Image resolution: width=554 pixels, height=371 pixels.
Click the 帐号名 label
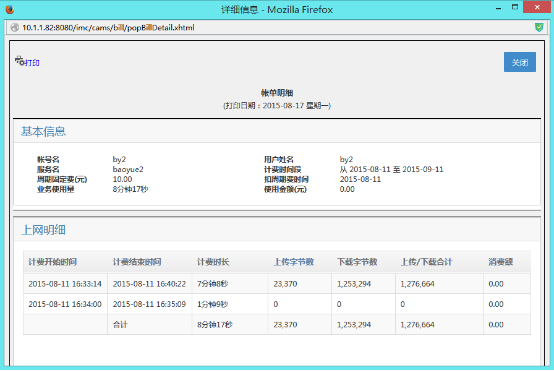coord(48,159)
